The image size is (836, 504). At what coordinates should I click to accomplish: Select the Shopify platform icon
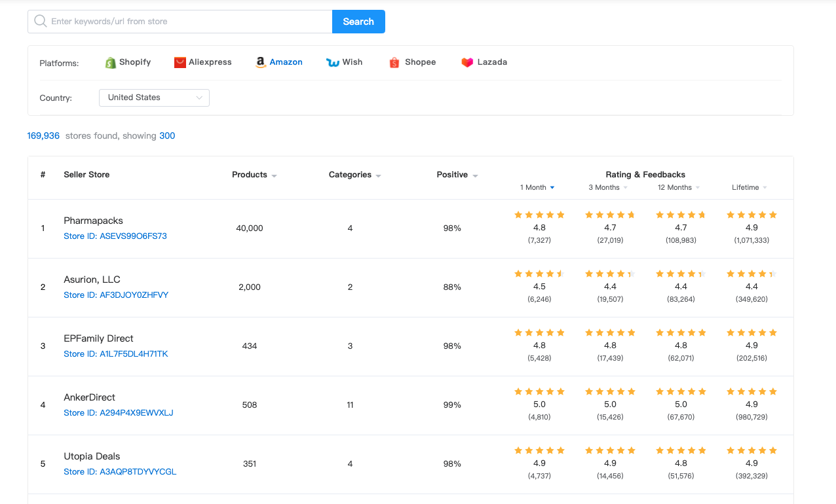(x=110, y=62)
